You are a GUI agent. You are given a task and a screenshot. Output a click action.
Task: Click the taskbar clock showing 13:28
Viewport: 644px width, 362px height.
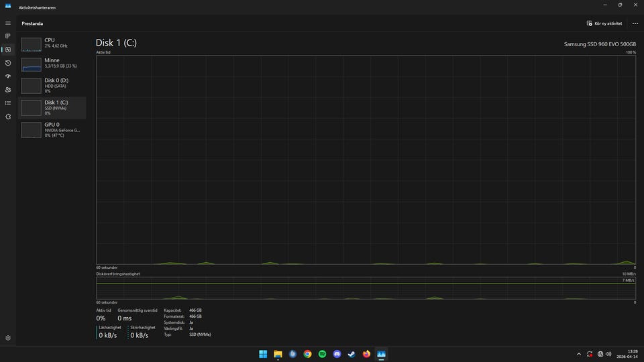click(x=632, y=354)
